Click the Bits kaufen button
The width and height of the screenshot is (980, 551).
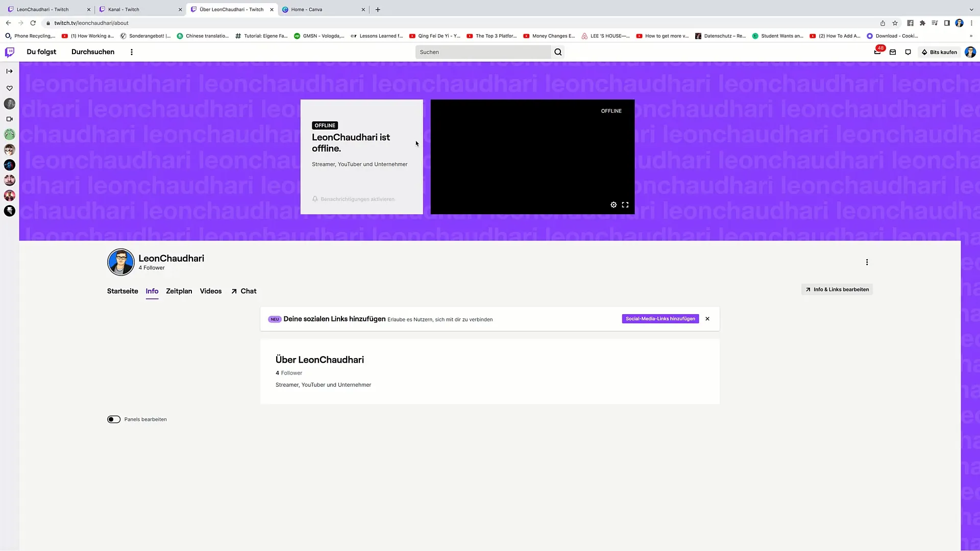tap(939, 52)
